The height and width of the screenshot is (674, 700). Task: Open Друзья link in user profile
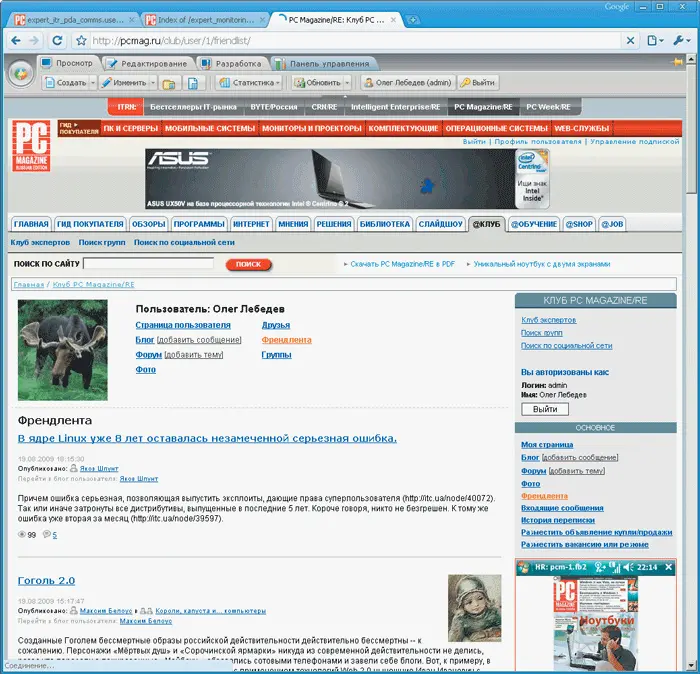point(276,325)
